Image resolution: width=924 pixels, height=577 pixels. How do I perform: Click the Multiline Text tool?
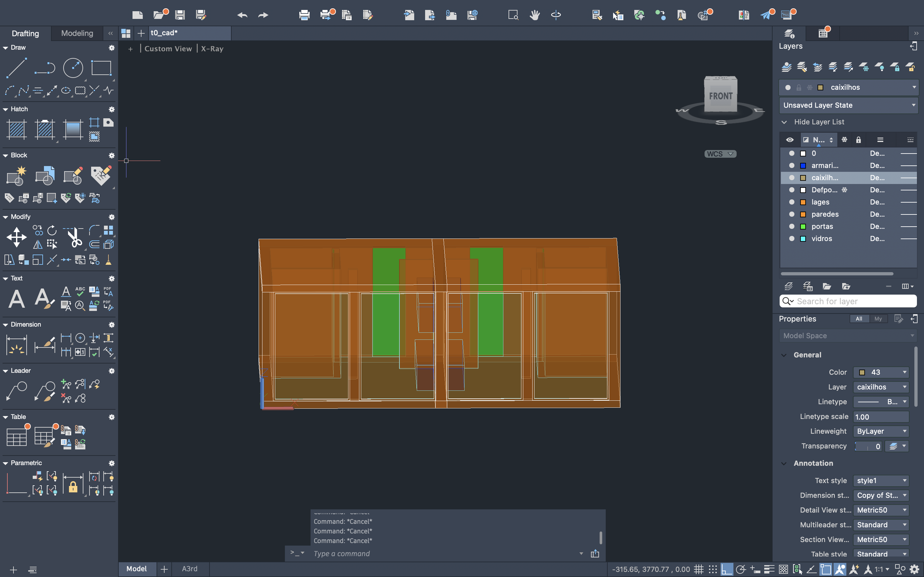pos(16,298)
